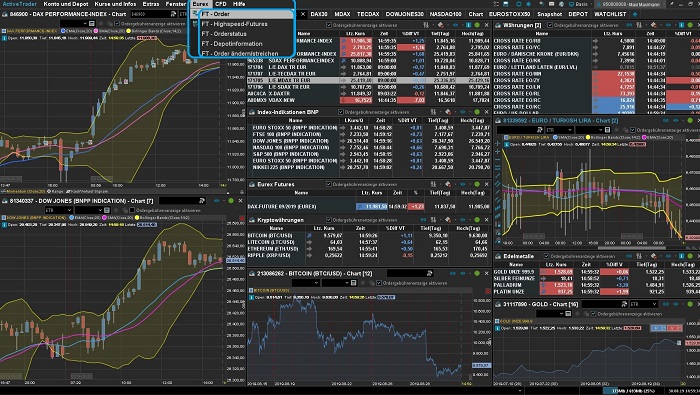
Task: Click the calendar icon in DAX chart toolbar
Action: point(92,24)
